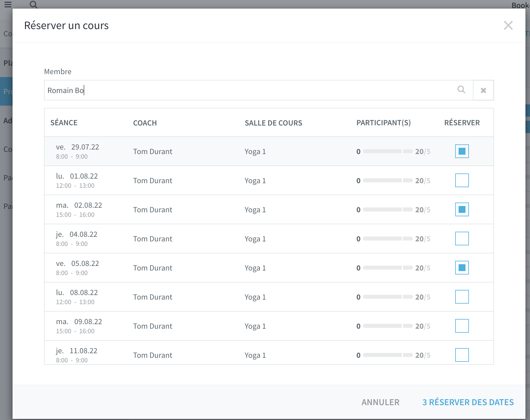
Task: Uncheck reservation for ma. 02.08.22 session
Action: 462,209
